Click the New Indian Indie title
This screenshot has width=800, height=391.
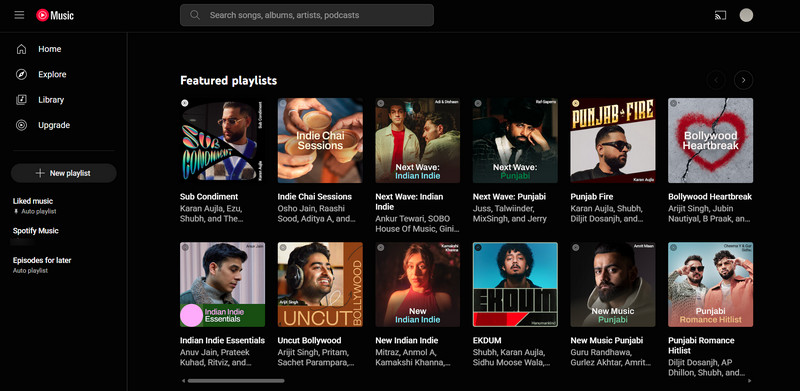click(407, 340)
